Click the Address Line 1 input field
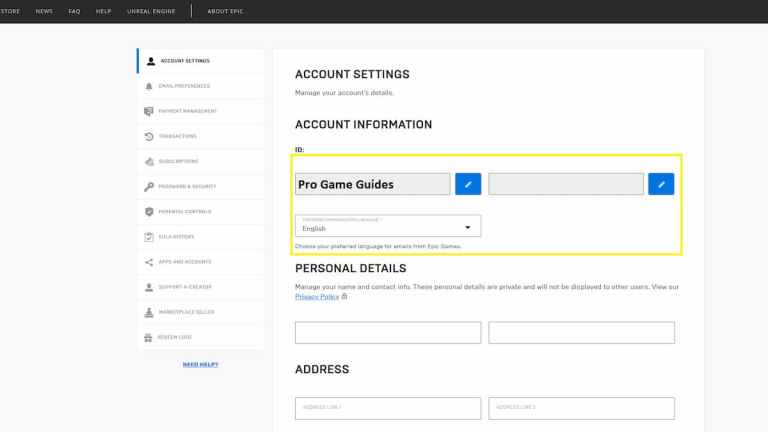Screen dimensions: 768x432 pyautogui.click(x=387, y=408)
